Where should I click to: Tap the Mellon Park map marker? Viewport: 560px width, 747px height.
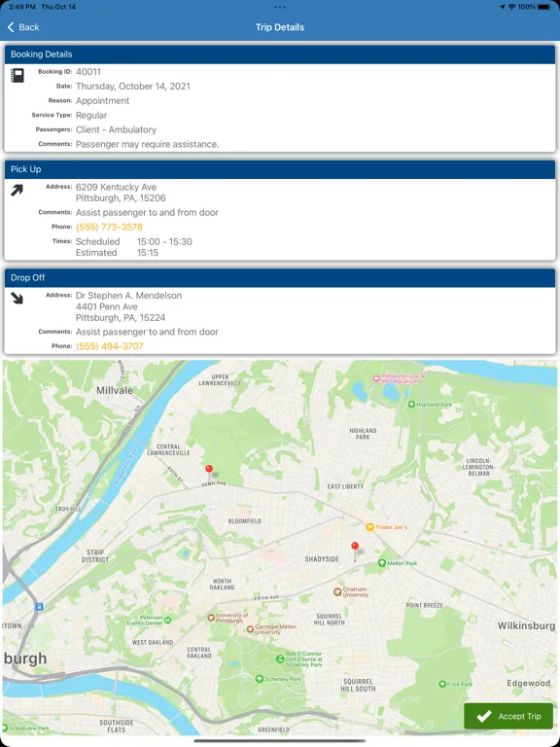point(381,563)
